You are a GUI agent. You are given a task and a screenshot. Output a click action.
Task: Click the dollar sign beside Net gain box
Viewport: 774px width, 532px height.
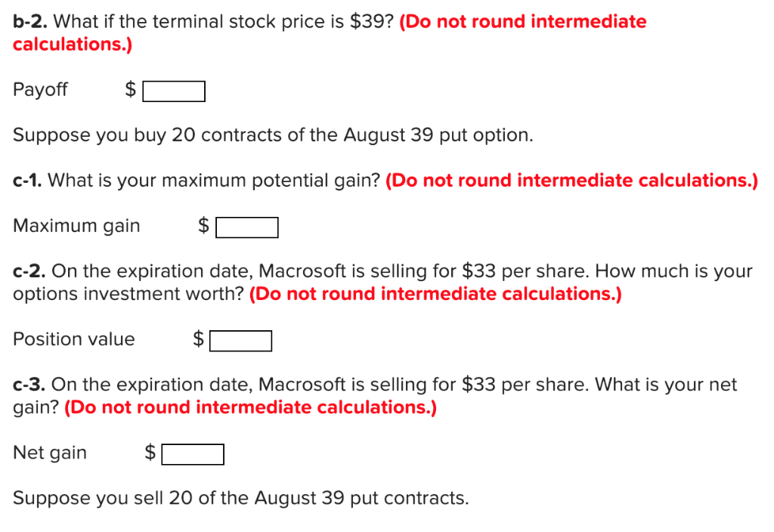tap(150, 452)
